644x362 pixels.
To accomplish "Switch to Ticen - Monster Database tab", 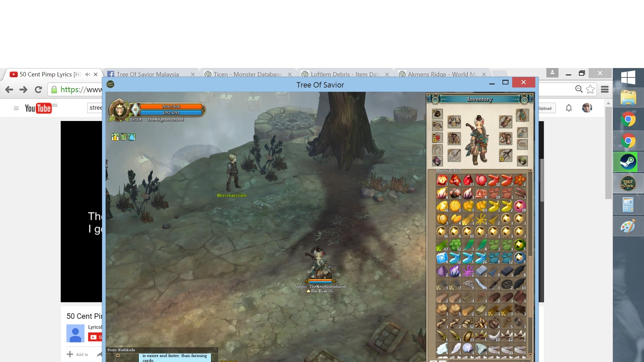I will (x=248, y=74).
